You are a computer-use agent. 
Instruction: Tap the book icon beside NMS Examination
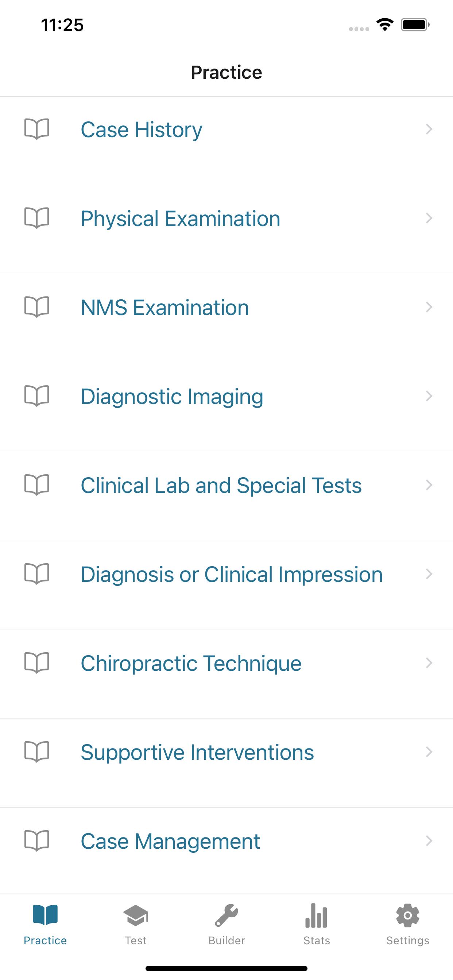[37, 307]
